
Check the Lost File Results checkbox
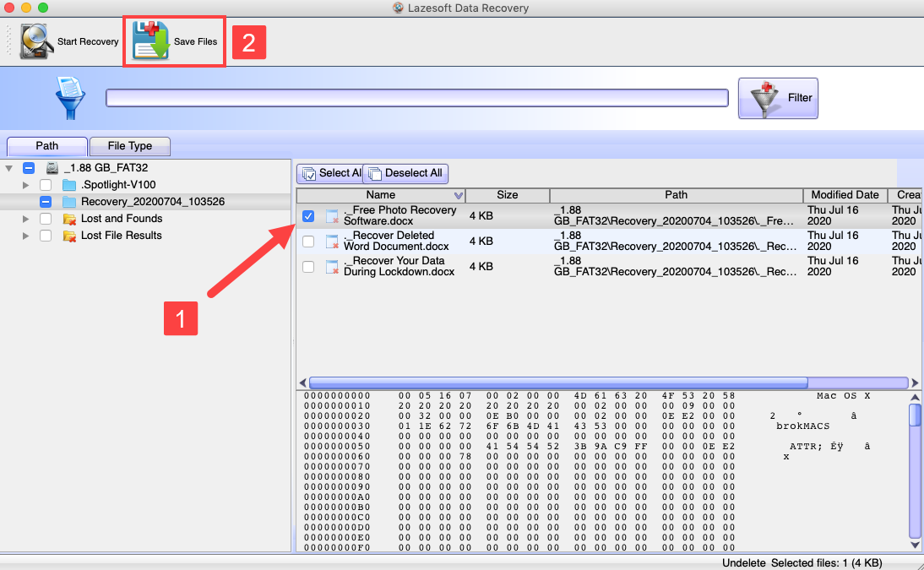point(46,236)
